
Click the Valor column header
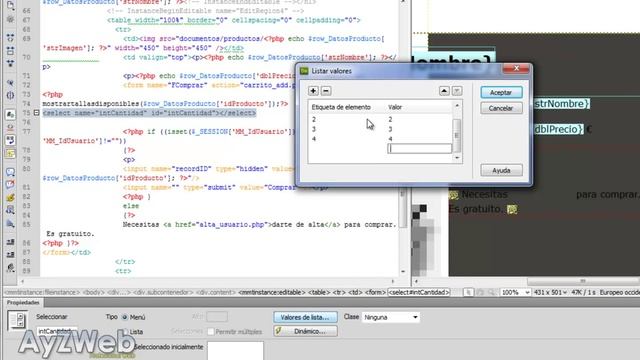click(x=395, y=107)
